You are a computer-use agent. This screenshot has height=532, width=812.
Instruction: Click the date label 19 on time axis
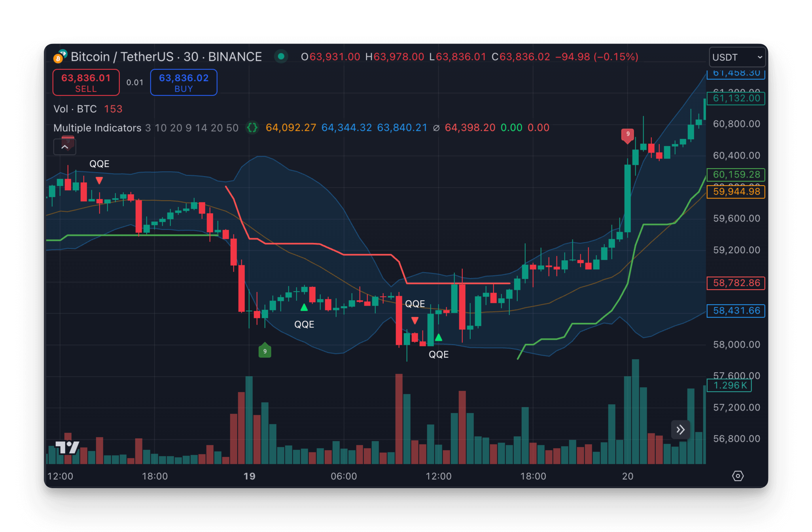coord(250,476)
